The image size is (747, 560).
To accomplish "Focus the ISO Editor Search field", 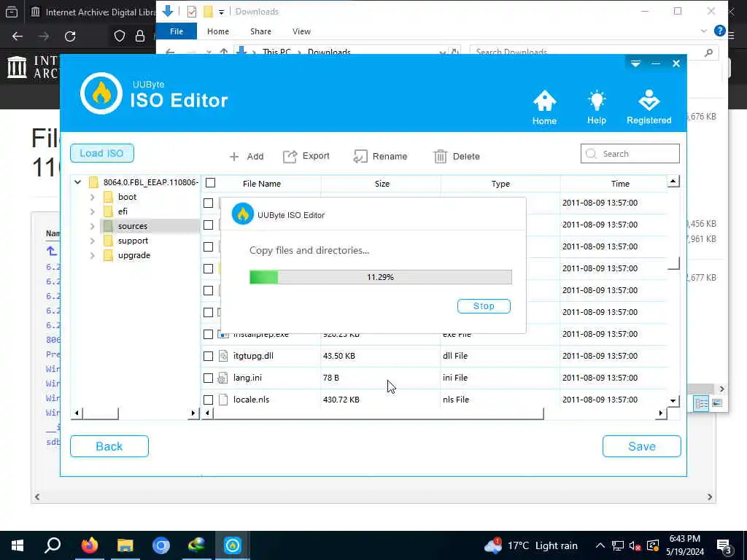I will [630, 154].
